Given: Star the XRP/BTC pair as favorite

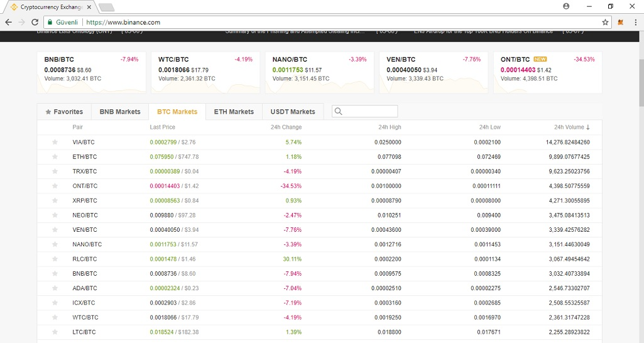Looking at the screenshot, I should point(55,200).
